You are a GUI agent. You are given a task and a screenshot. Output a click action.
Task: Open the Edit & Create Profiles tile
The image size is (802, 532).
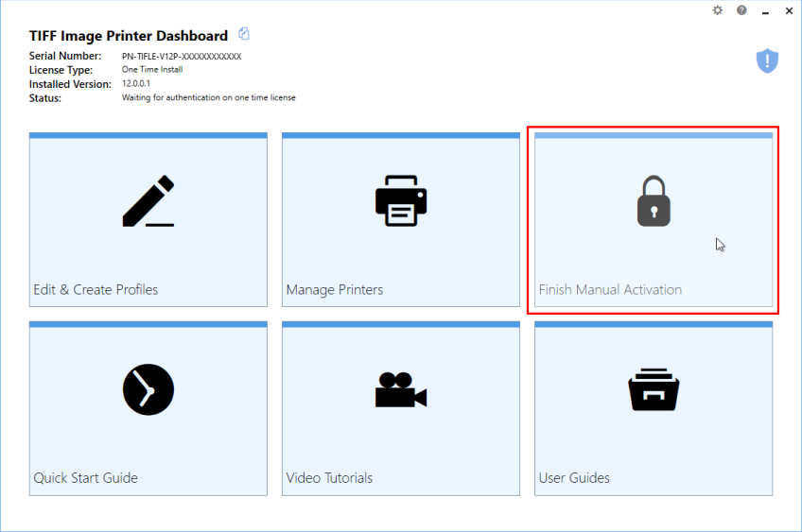coord(148,220)
